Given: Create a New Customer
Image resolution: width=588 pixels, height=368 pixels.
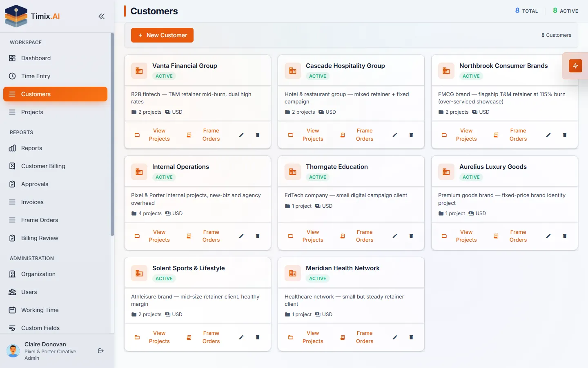Looking at the screenshot, I should (162, 35).
